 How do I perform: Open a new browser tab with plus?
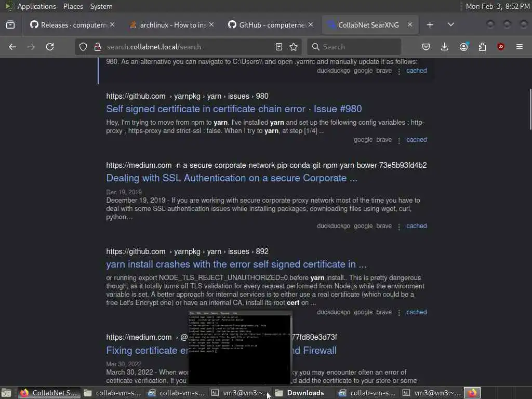pos(430,25)
